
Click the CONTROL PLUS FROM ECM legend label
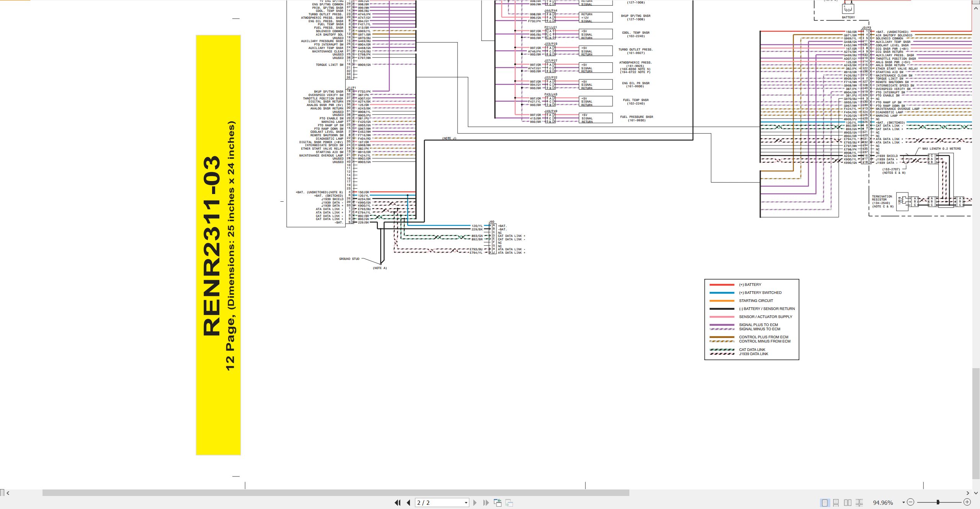[764, 337]
